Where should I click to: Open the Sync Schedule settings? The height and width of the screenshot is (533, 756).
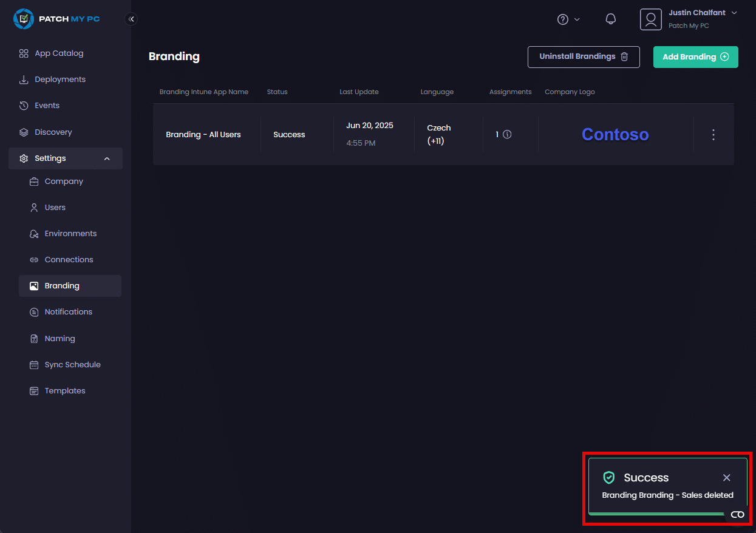[72, 365]
